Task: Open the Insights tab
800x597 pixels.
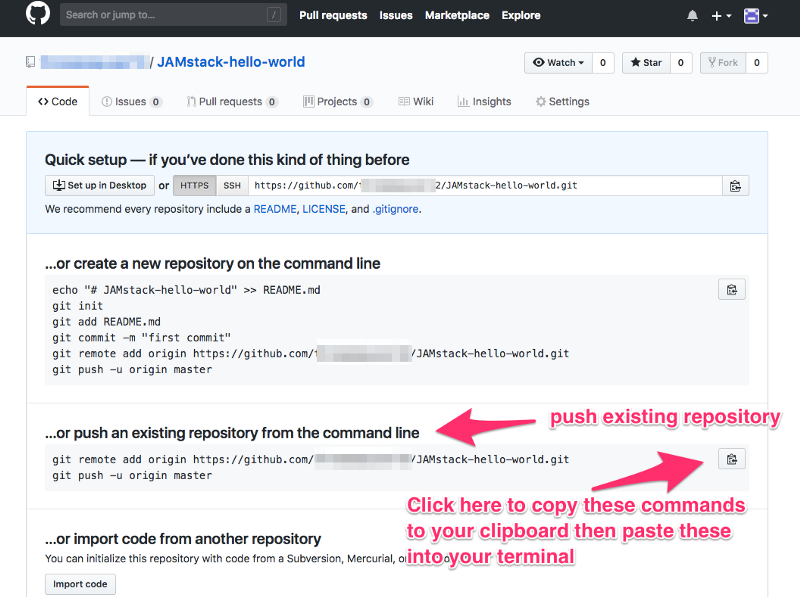Action: [485, 102]
